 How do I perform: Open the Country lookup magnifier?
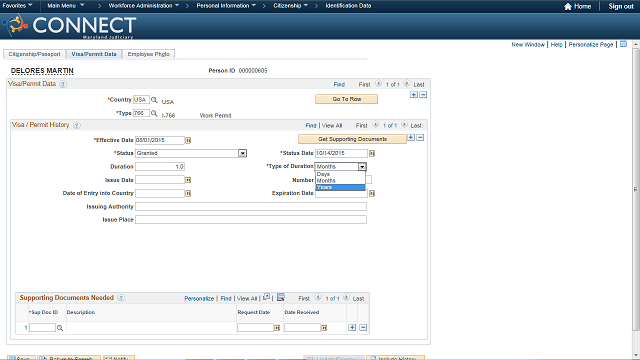154,100
